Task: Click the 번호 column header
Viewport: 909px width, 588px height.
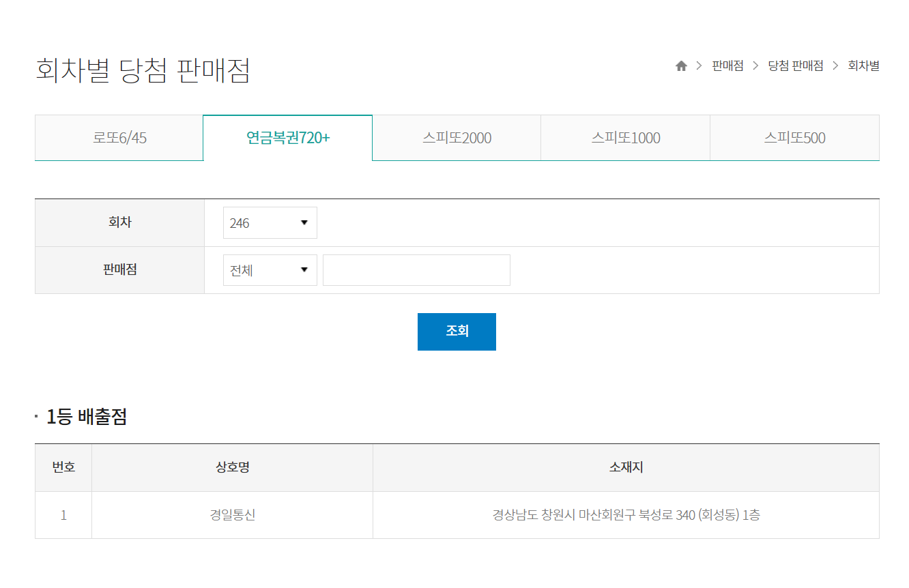Action: [x=63, y=468]
